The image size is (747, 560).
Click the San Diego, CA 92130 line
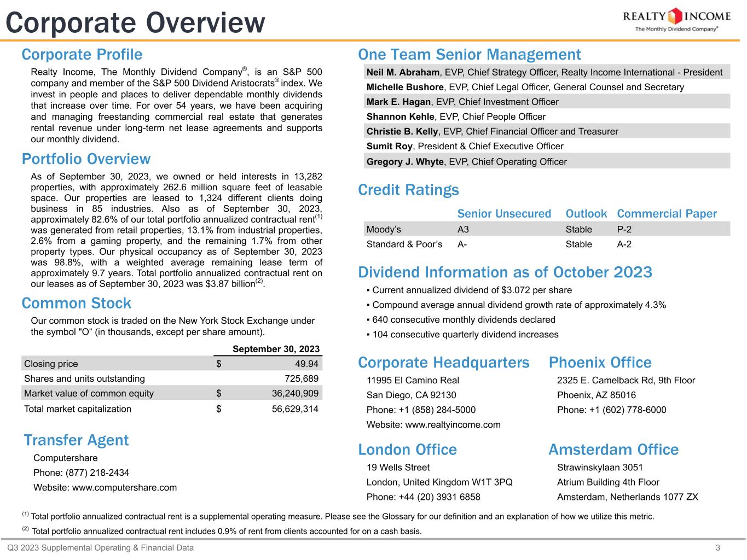click(x=412, y=395)
